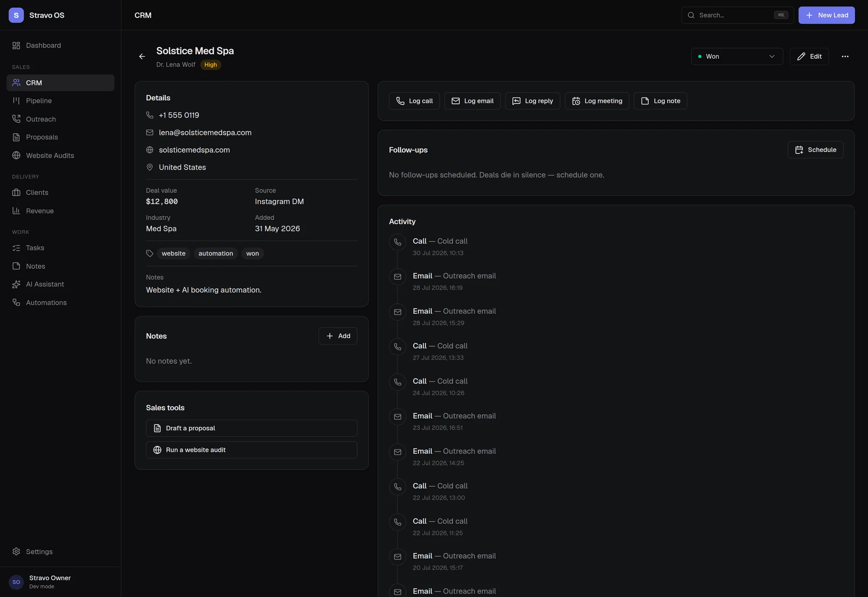Open Dashboard from the sidebar
This screenshot has width=868, height=597.
pos(60,46)
